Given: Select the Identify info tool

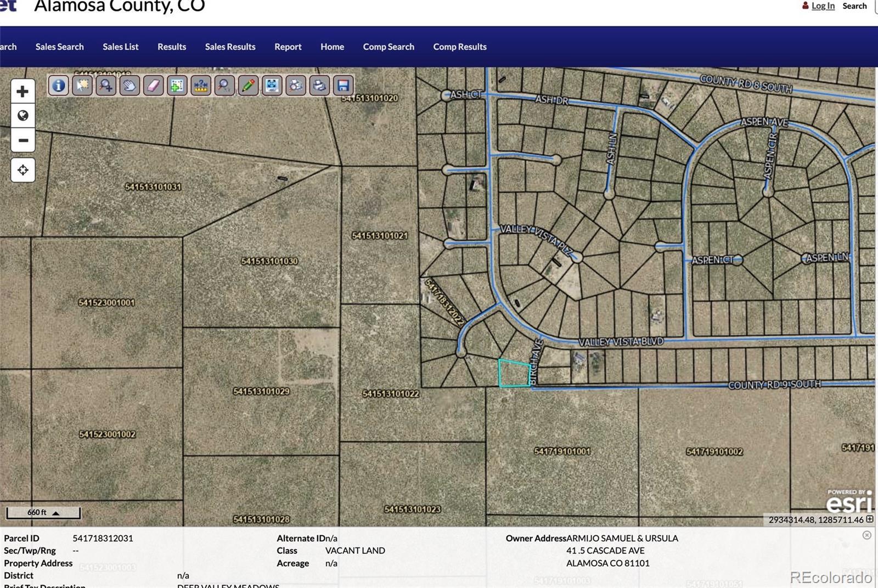Looking at the screenshot, I should (x=59, y=86).
